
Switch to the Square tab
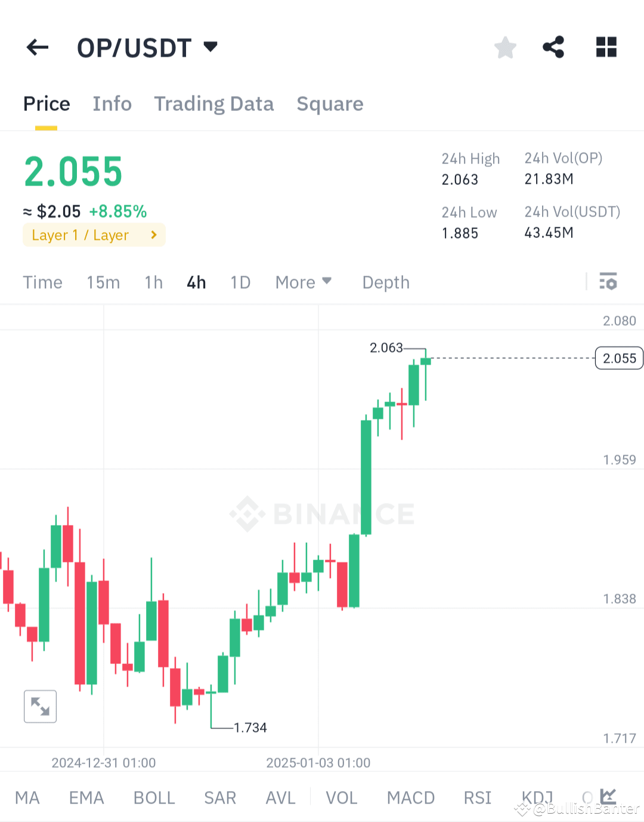pos(330,103)
